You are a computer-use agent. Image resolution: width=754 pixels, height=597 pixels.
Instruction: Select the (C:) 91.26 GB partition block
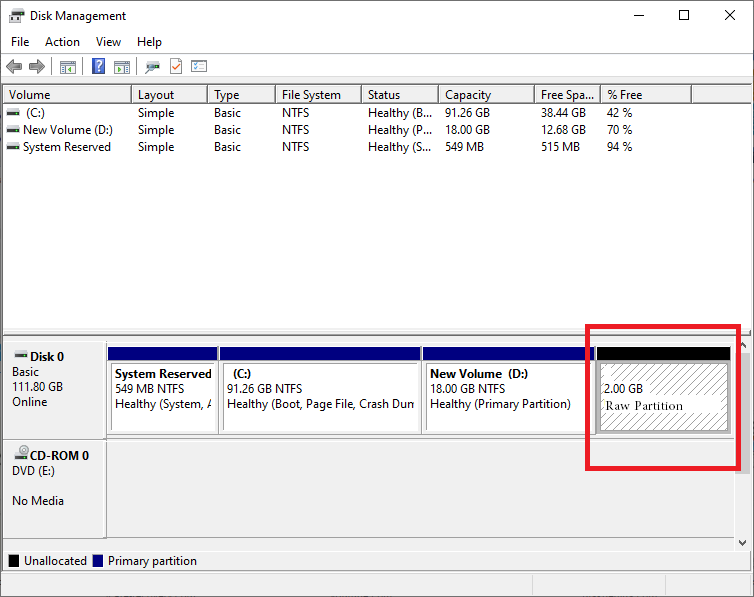point(320,390)
